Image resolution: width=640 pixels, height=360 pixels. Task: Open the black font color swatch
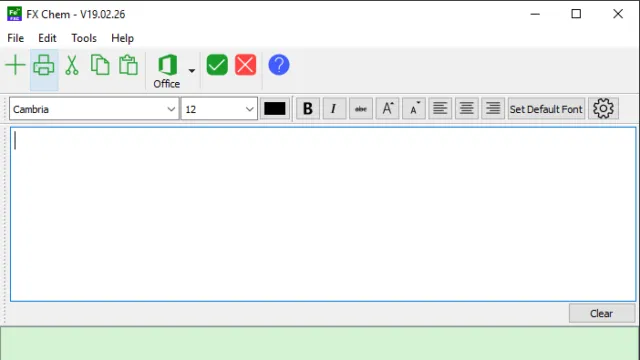click(x=275, y=109)
